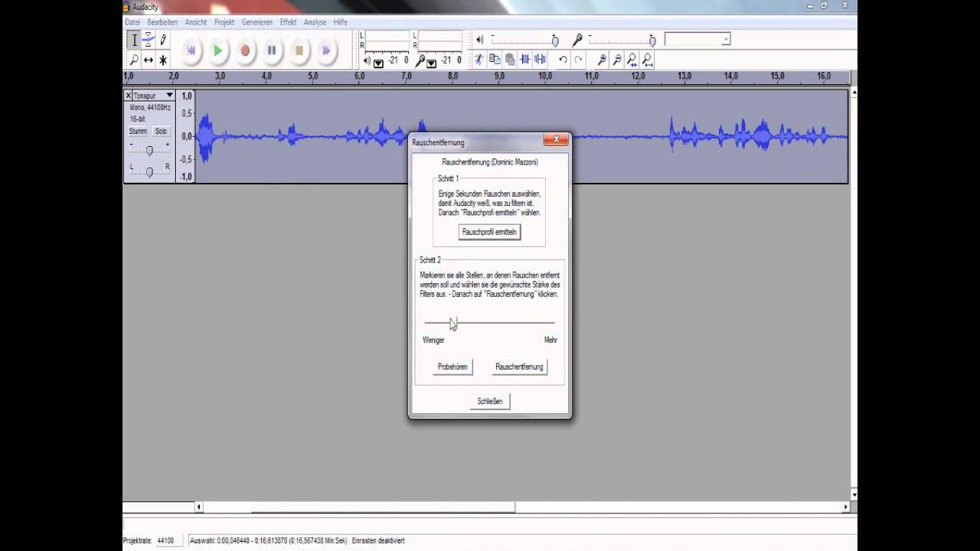Click the Trim outside selection icon
The width and height of the screenshot is (980, 551).
[x=525, y=59]
